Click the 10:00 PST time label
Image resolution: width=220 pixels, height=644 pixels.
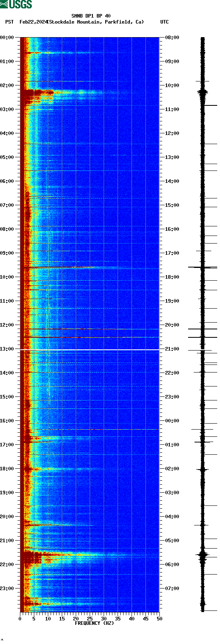pyautogui.click(x=7, y=277)
